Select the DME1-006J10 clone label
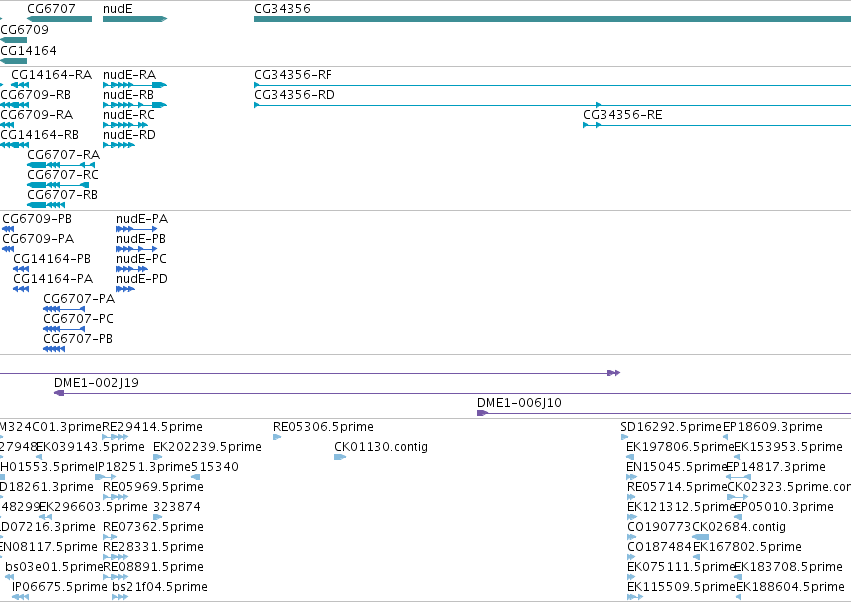The height and width of the screenshot is (602, 851). (519, 403)
